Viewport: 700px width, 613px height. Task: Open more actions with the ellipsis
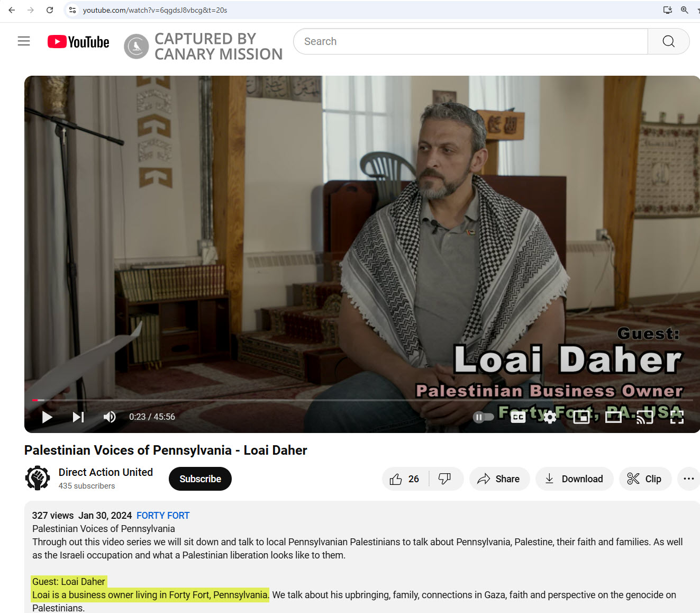pyautogui.click(x=688, y=479)
